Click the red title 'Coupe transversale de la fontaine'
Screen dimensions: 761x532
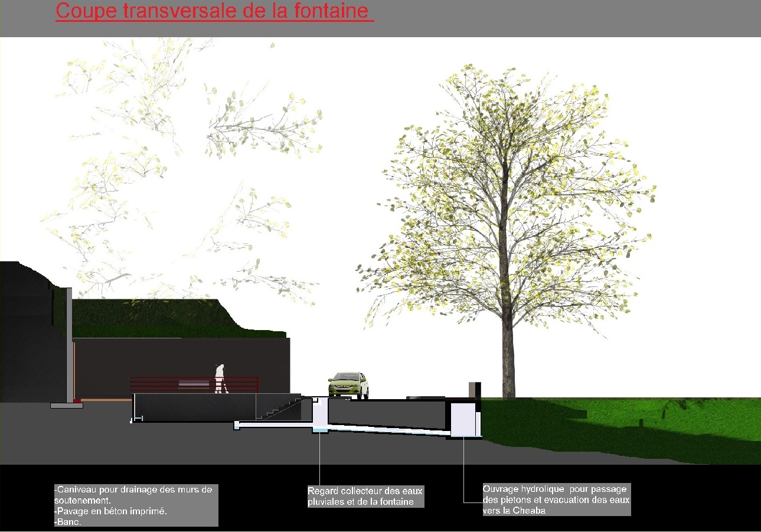pyautogui.click(x=214, y=12)
